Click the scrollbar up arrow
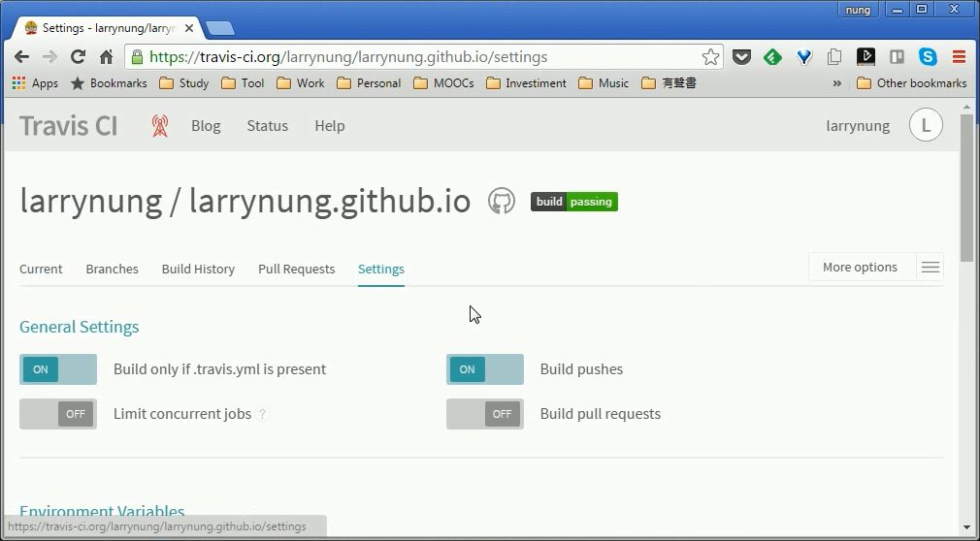Viewport: 980px width, 541px height. 966,107
